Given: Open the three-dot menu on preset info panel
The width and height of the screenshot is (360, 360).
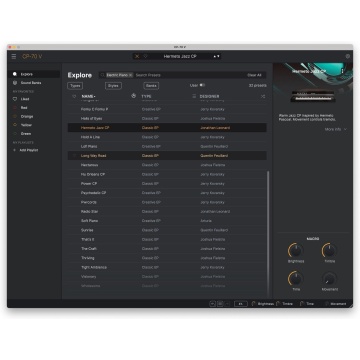Looking at the screenshot, I should (x=342, y=71).
